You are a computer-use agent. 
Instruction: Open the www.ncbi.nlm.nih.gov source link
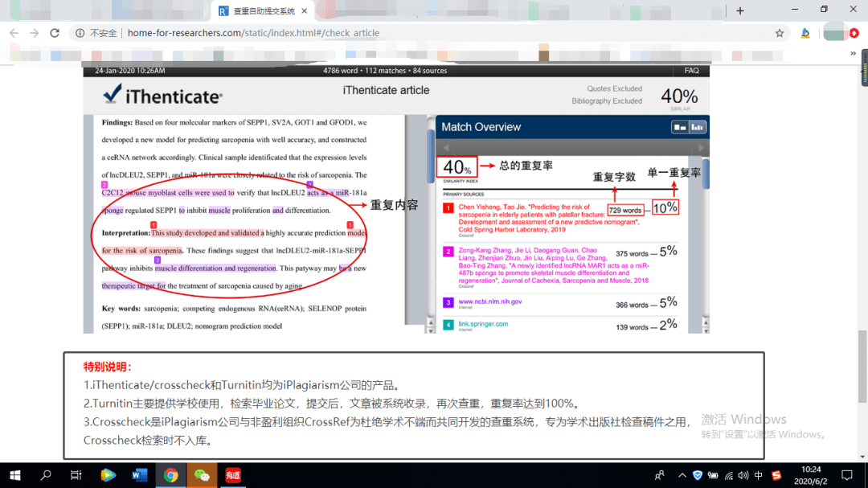pos(490,301)
